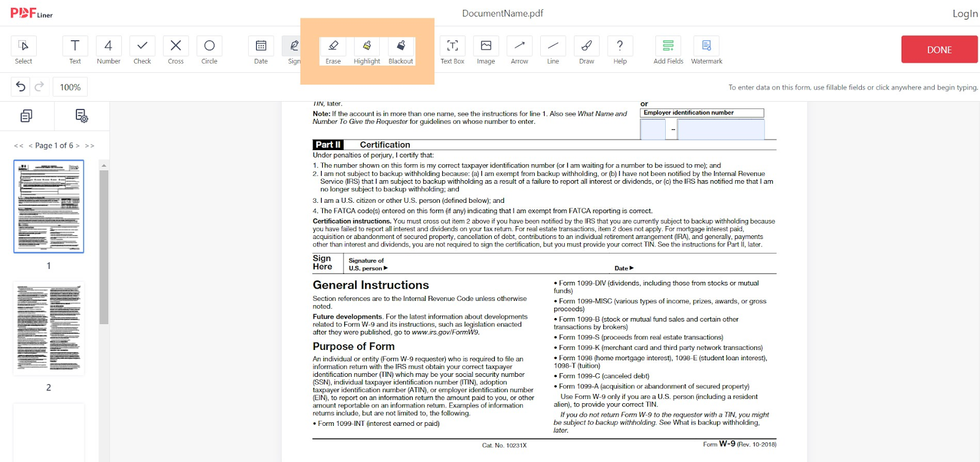Open the document settings panel icon
Viewport: 980px width, 462px height.
pos(81,116)
